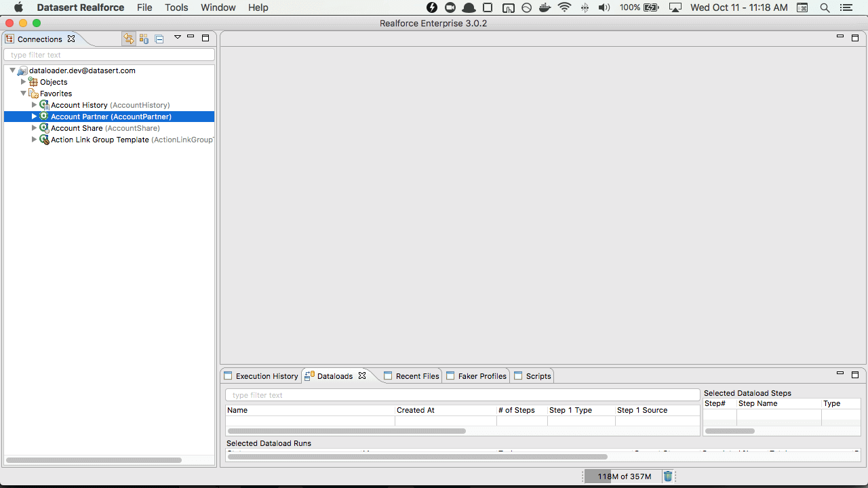
Task: Click Step Name column header
Action: click(x=778, y=403)
